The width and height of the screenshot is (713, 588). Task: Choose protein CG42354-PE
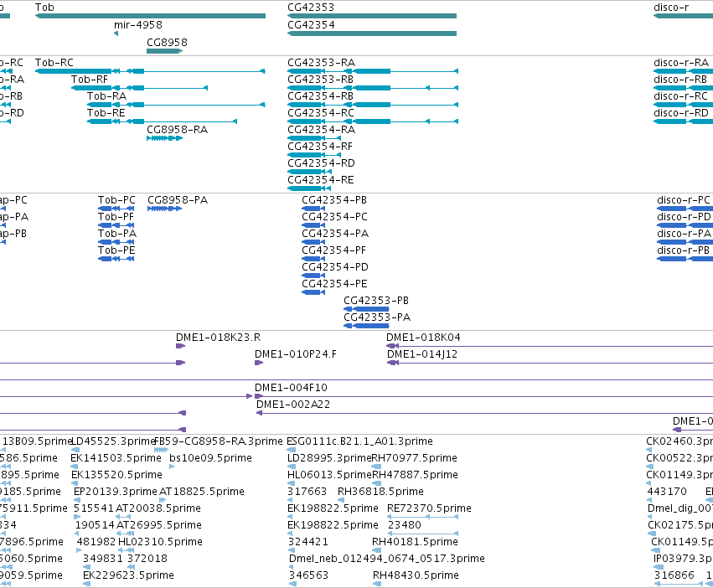click(x=334, y=284)
